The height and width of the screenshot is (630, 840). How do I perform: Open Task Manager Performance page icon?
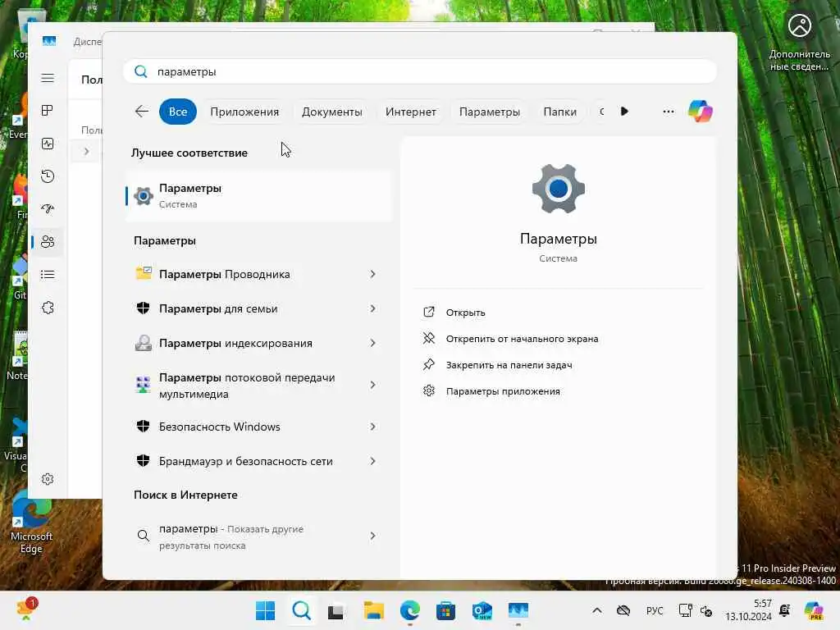click(x=48, y=144)
